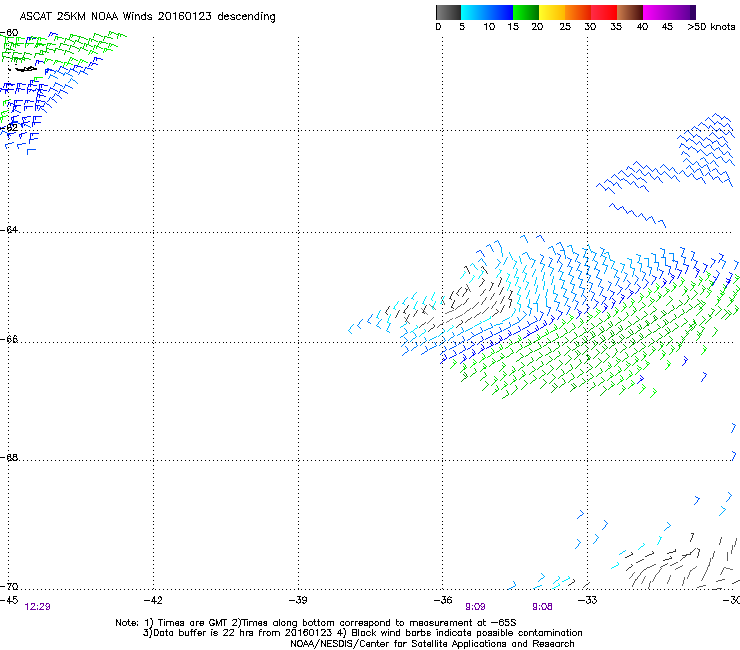Click the longitude label '-45'
740x650 pixels.
click(x=9, y=599)
